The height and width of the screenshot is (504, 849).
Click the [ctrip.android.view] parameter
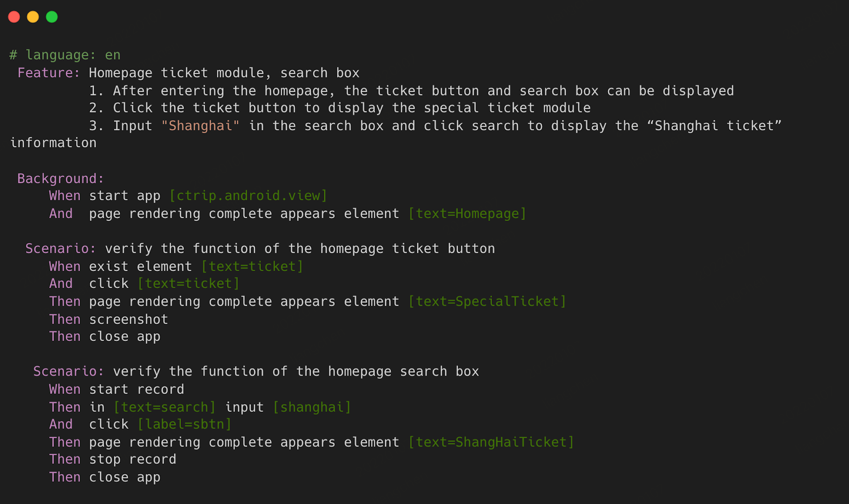pos(248,196)
